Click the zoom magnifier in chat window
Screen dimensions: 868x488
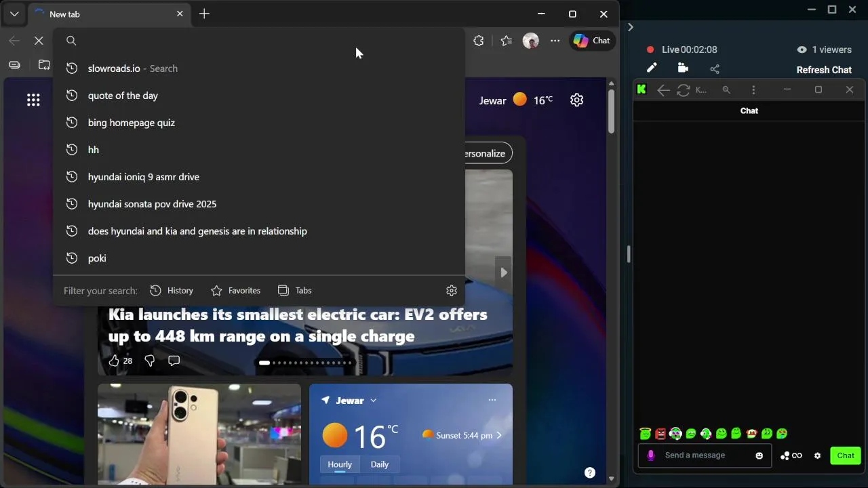coord(726,89)
